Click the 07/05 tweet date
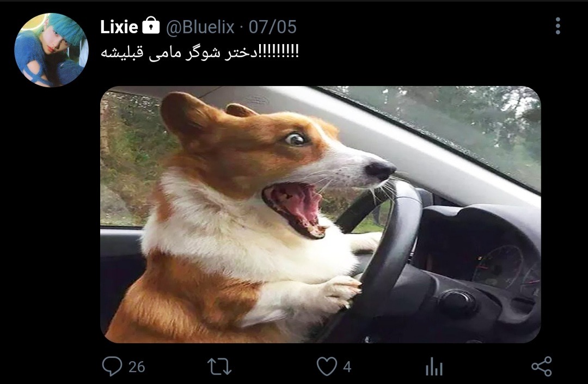The width and height of the screenshot is (588, 384). 273,27
